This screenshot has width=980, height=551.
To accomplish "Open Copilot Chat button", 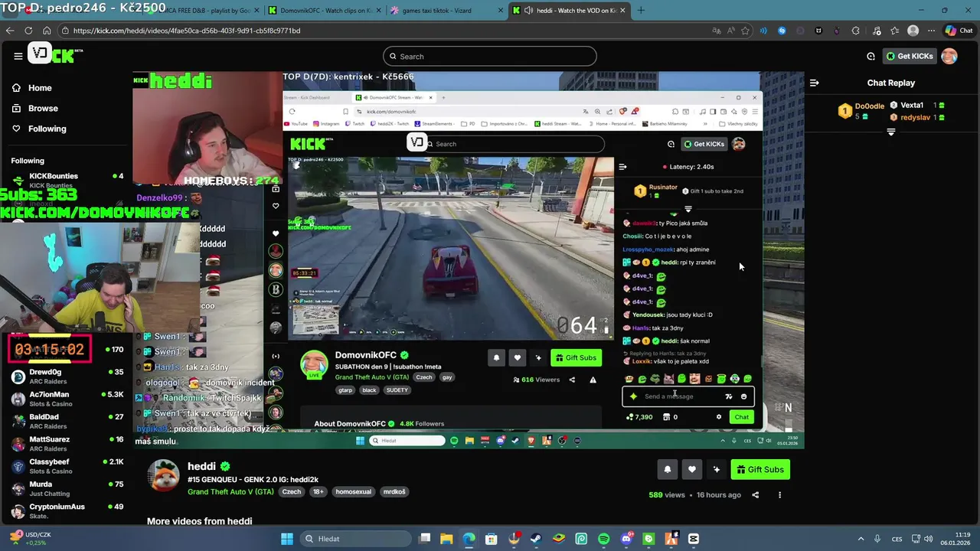I will tap(959, 31).
